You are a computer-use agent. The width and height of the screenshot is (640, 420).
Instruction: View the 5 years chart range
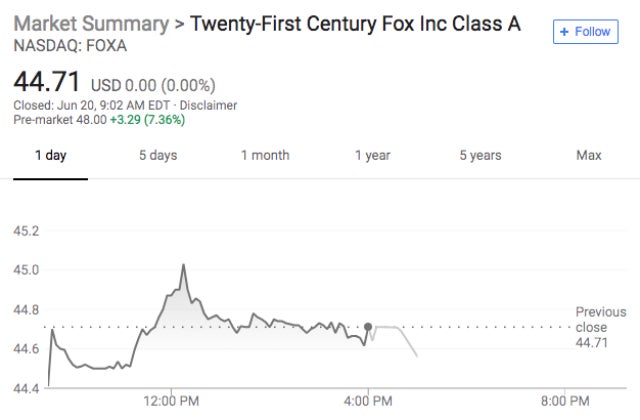pos(480,155)
